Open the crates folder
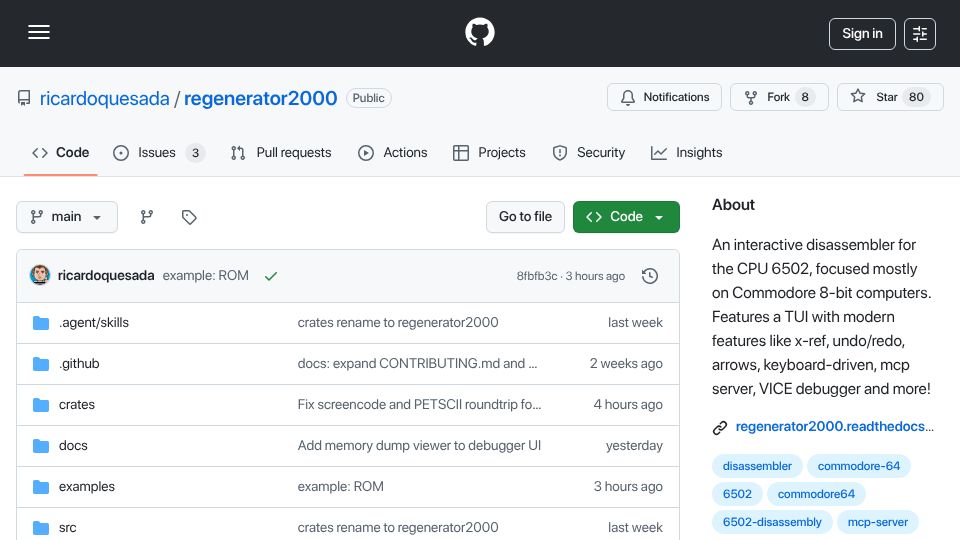 tap(77, 405)
